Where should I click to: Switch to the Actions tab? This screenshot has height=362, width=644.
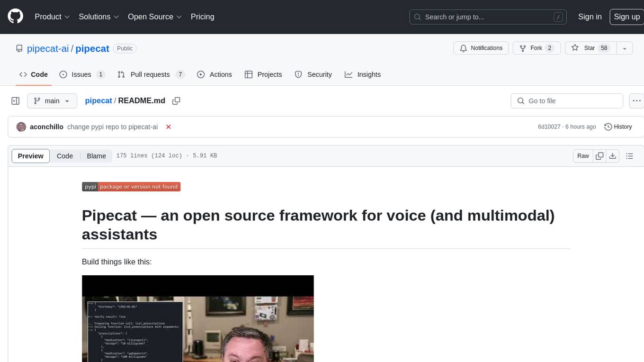pyautogui.click(x=215, y=74)
